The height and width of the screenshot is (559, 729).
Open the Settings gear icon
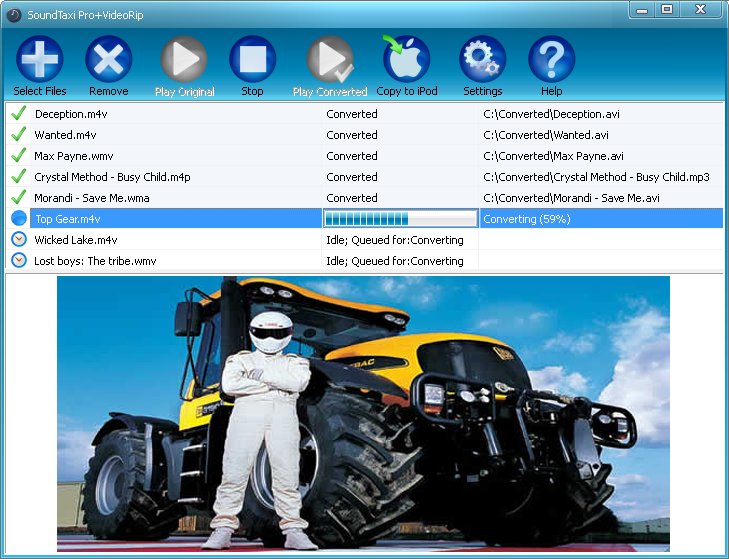coord(482,59)
